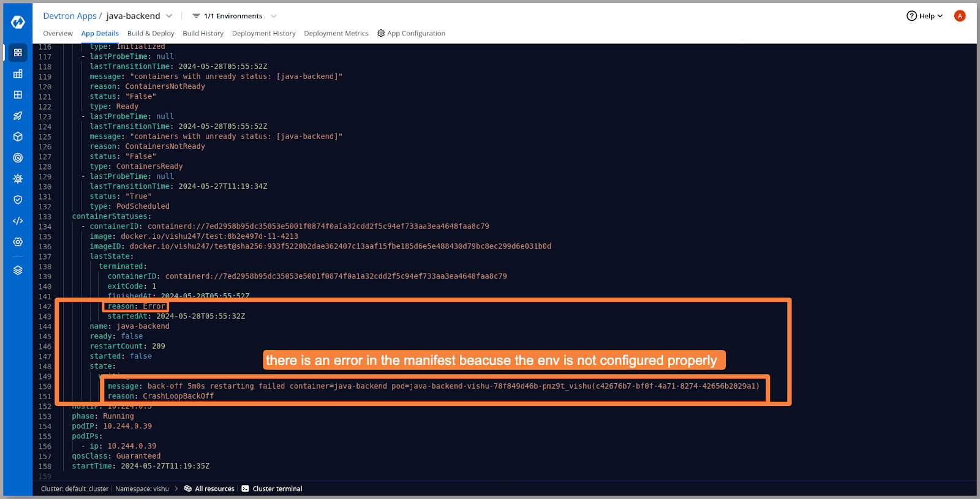The width and height of the screenshot is (980, 499).
Task: Click line 130 lastTransitionTime 2024-05-27T11:19:34Z
Action: click(179, 186)
